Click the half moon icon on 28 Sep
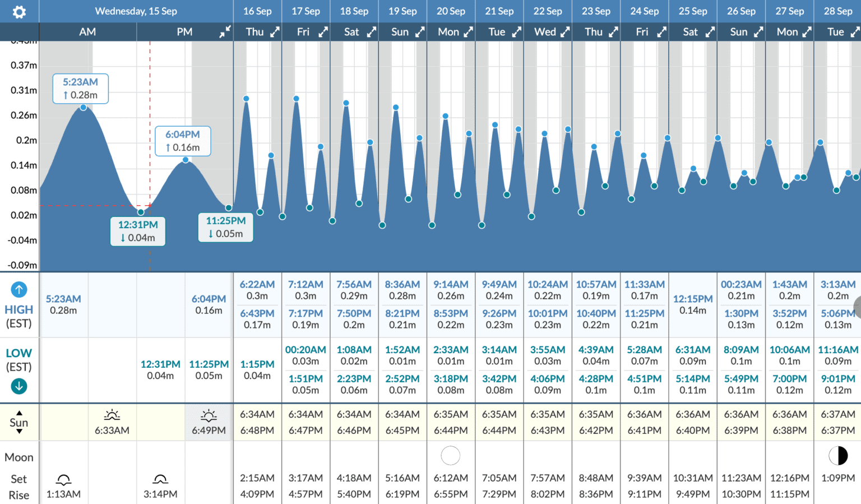This screenshot has width=861, height=504. (x=838, y=456)
